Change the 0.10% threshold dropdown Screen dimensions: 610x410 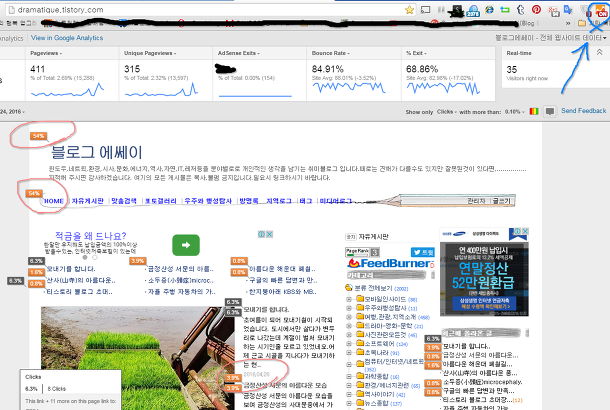[x=514, y=112]
